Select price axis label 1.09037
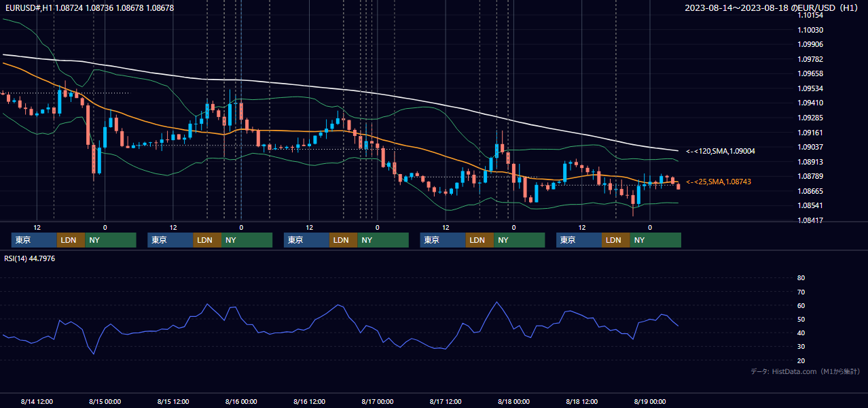 pos(810,147)
